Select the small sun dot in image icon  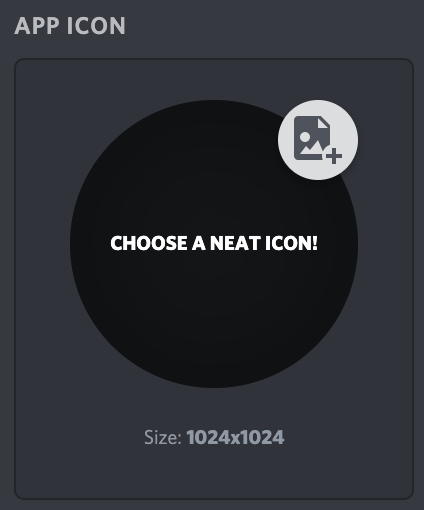pyautogui.click(x=305, y=136)
